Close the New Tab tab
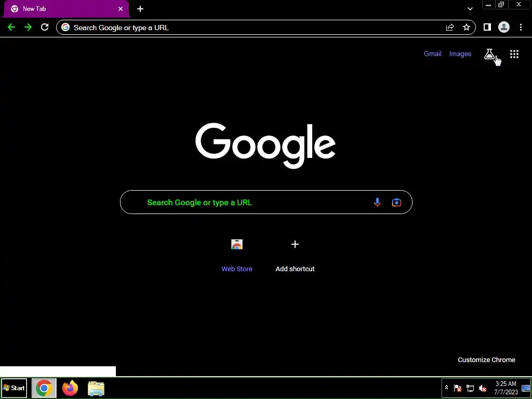This screenshot has height=399, width=532. [x=121, y=9]
